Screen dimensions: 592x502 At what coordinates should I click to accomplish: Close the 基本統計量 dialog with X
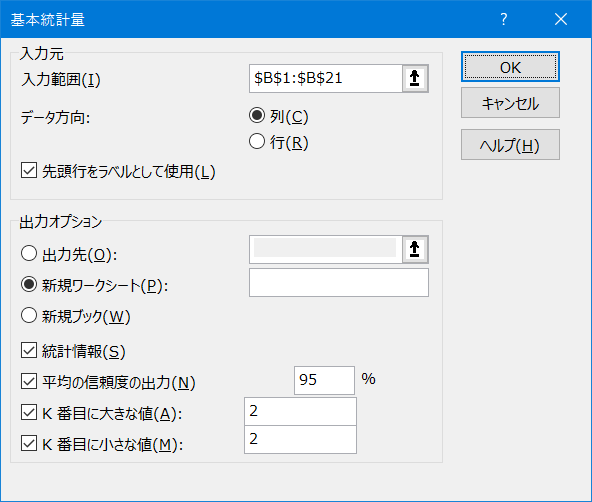click(561, 19)
